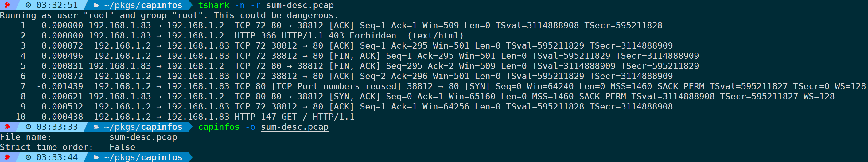868x162 pixels.
Task: Click the [TCP Port numbers reused] text
Action: (x=336, y=86)
